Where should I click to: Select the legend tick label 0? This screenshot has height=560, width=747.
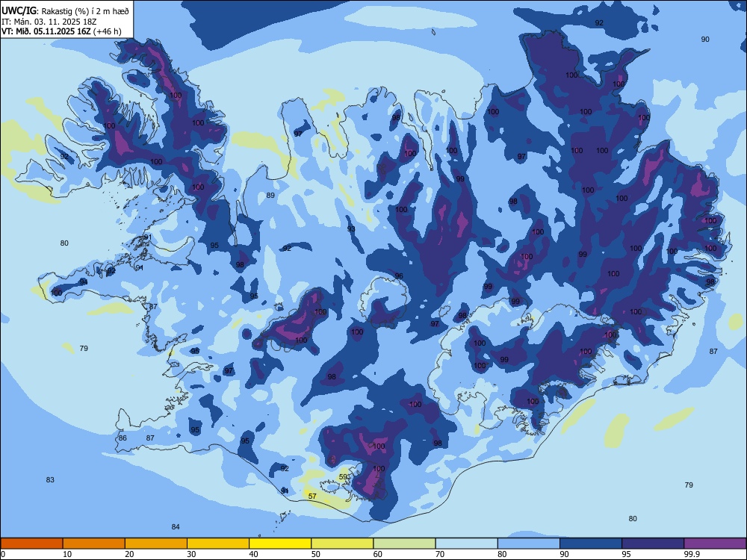click(3, 554)
